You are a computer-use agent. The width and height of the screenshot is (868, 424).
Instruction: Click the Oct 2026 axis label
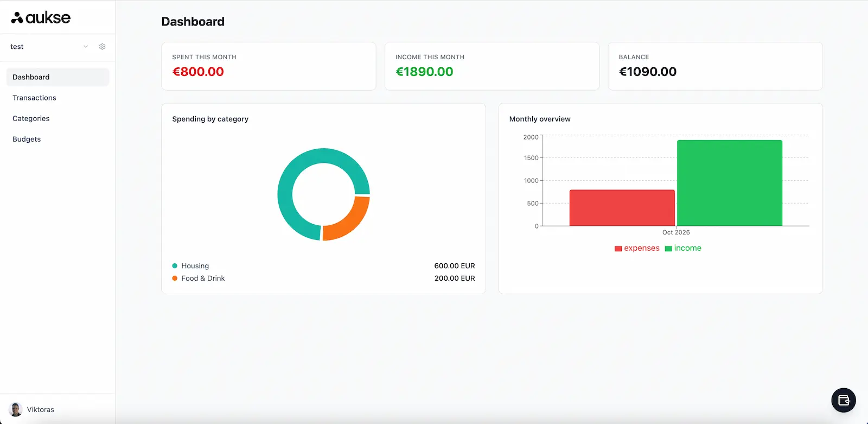[x=676, y=232]
